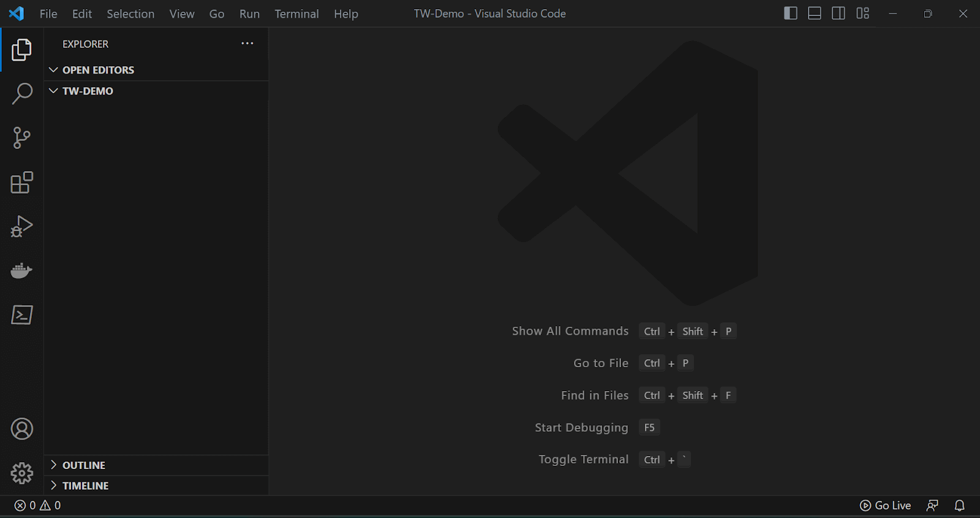Expand the Timeline section
Viewport: 980px width, 518px height.
click(x=156, y=486)
